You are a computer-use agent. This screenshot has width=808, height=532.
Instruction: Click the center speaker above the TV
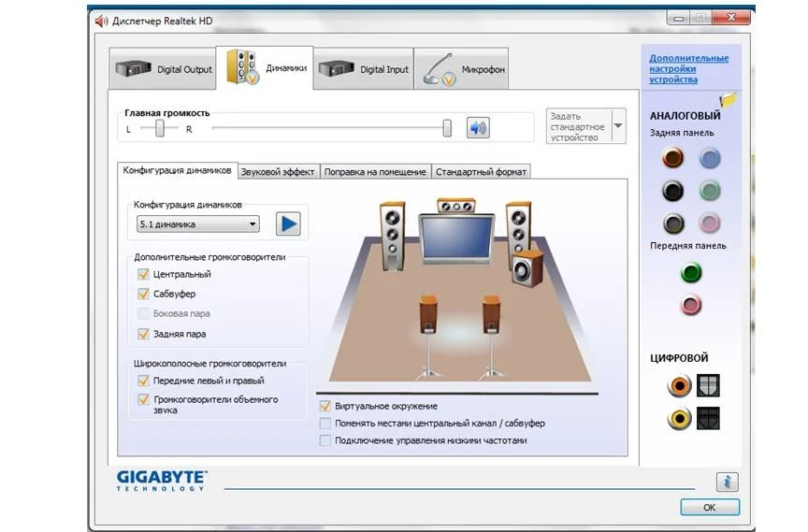click(456, 206)
